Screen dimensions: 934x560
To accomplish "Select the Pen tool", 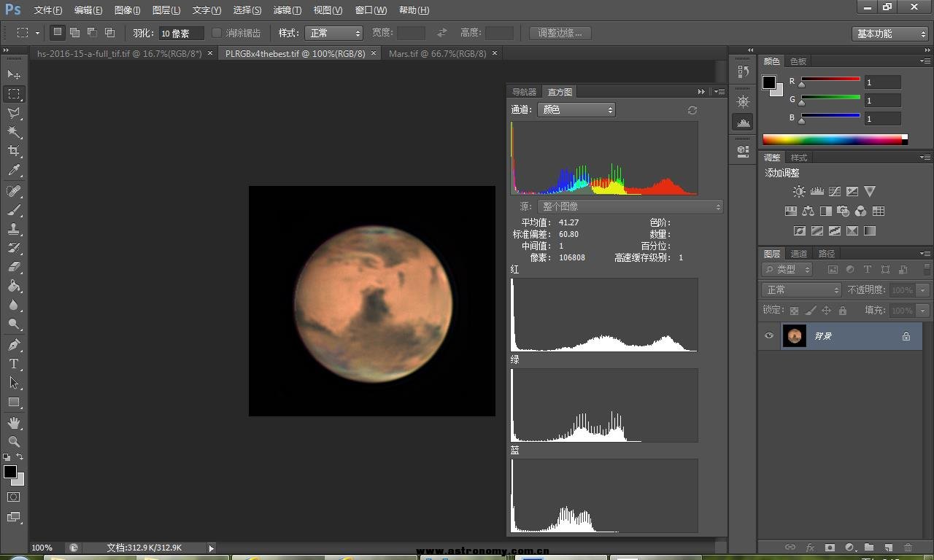I will point(14,345).
